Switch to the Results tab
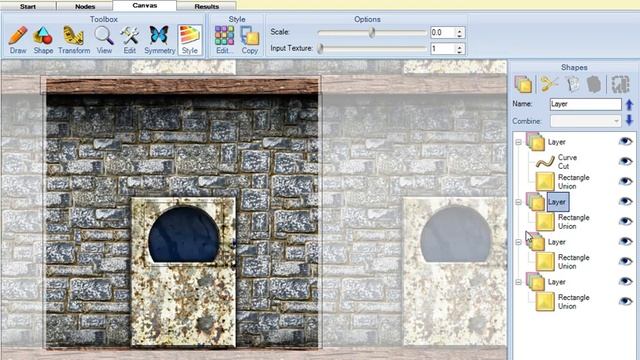The height and width of the screenshot is (360, 640). coord(207,6)
